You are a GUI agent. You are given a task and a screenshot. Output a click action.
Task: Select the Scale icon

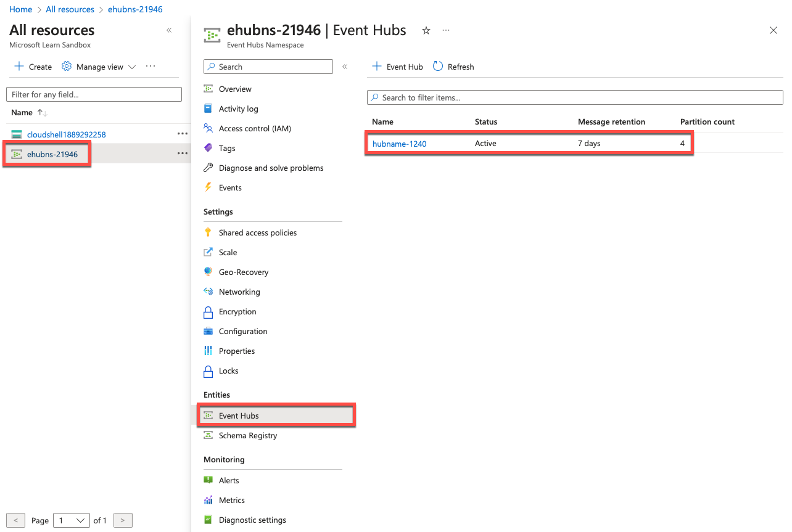[x=208, y=252]
